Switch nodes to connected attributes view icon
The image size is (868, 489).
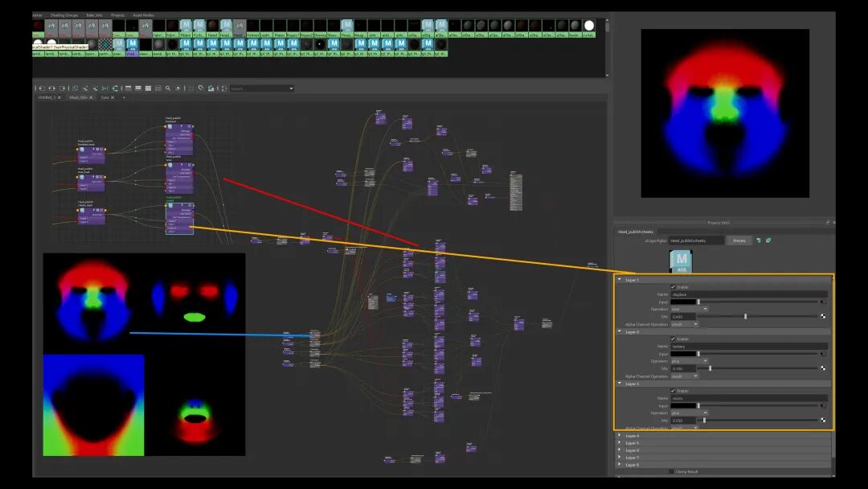tap(138, 88)
